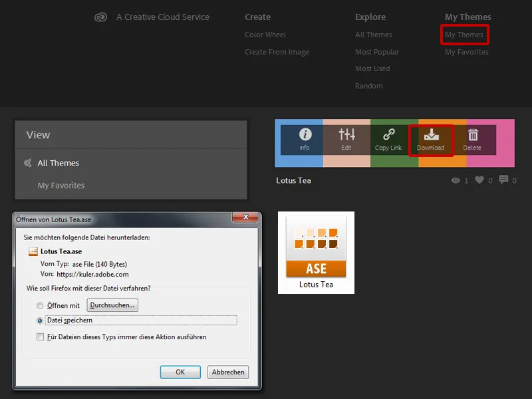Viewport: 532px width, 399px height.
Task: Open Create From Image link
Action: (277, 52)
